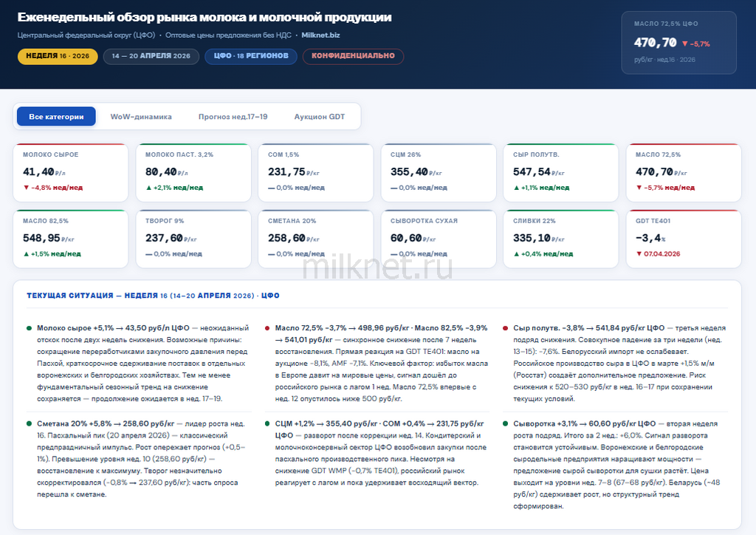Select the Молоко паст. 3,2% card
The width and height of the screenshot is (756, 535).
click(193, 172)
